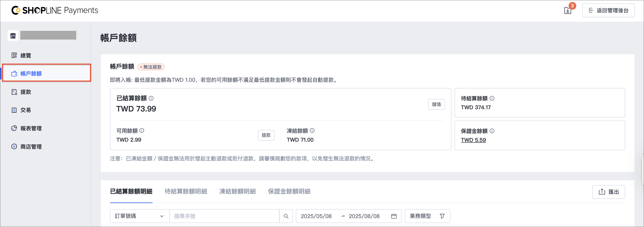Click the 匯出 export button
This screenshot has width=644, height=227.
pyautogui.click(x=608, y=192)
